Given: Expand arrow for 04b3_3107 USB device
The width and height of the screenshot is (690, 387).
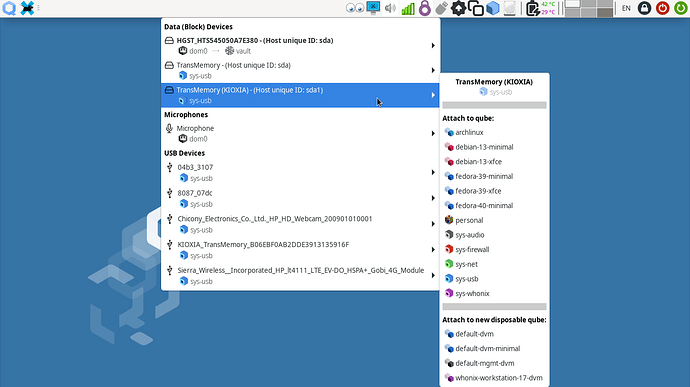Looking at the screenshot, I should [433, 173].
